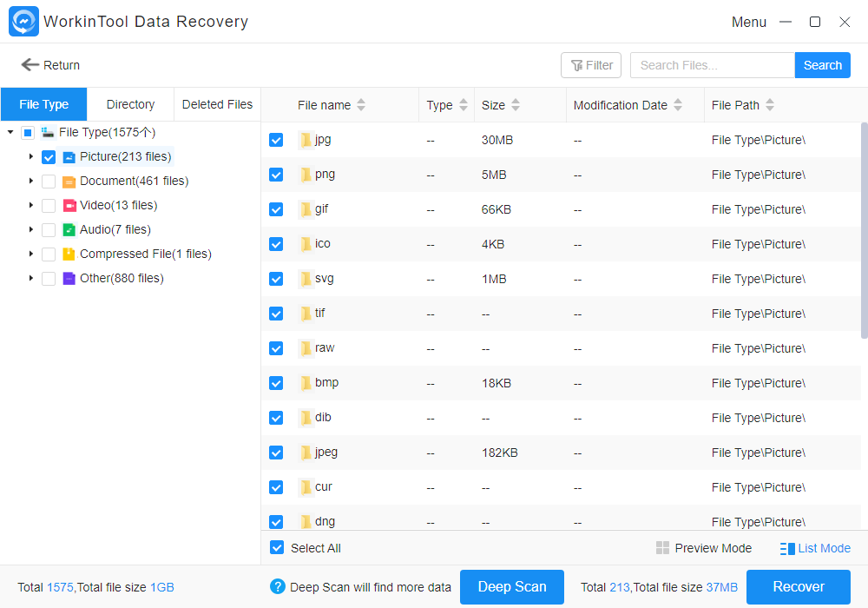868x608 pixels.
Task: Select the dng folder row name
Action: pos(325,521)
